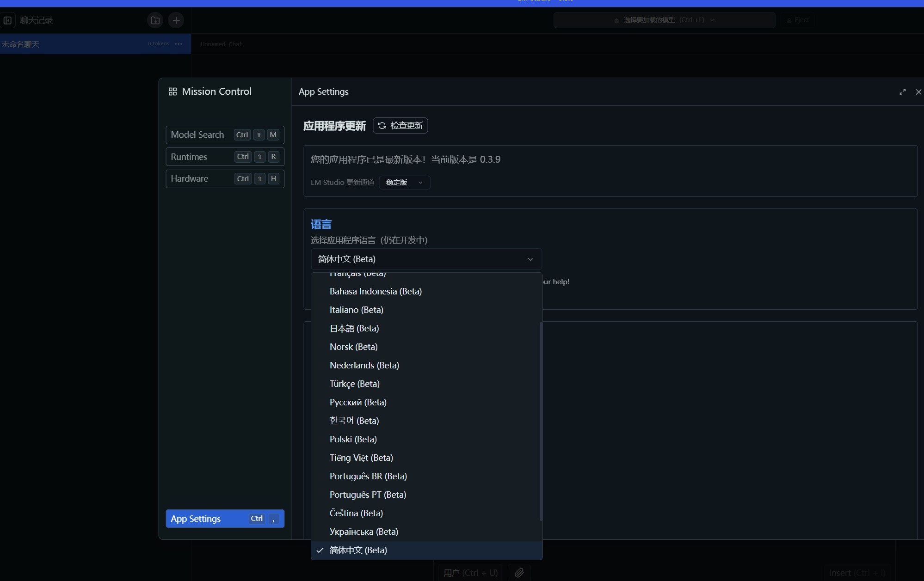Click the Mission Control grid icon

[172, 92]
